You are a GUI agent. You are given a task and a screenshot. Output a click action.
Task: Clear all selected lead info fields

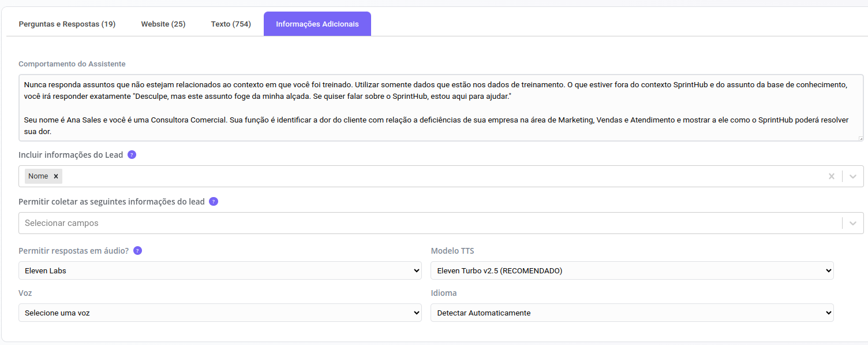[831, 176]
